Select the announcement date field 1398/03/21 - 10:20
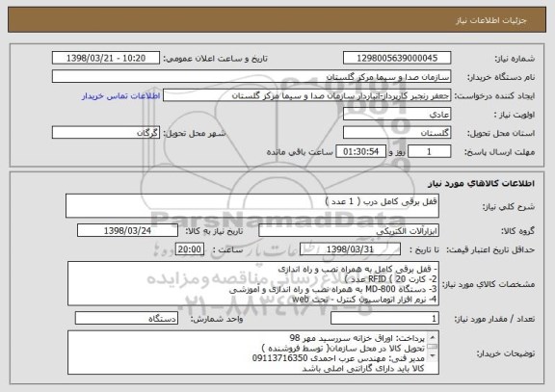The image size is (555, 392). click(x=106, y=58)
